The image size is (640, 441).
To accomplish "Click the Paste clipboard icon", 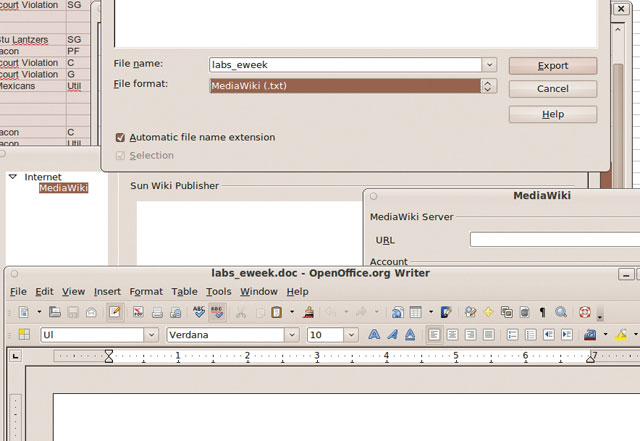I will pyautogui.click(x=276, y=312).
